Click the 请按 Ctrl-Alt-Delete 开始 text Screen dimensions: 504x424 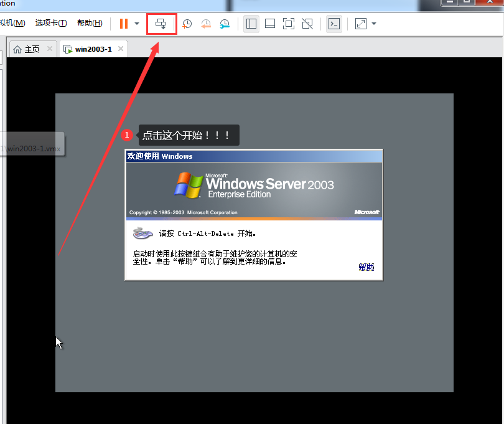tap(207, 233)
